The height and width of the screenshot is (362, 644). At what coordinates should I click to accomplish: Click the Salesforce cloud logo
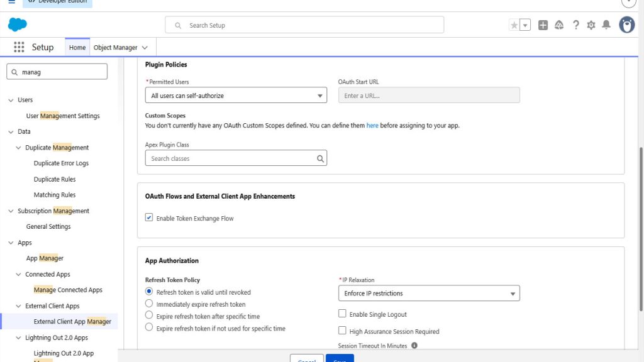point(17,25)
